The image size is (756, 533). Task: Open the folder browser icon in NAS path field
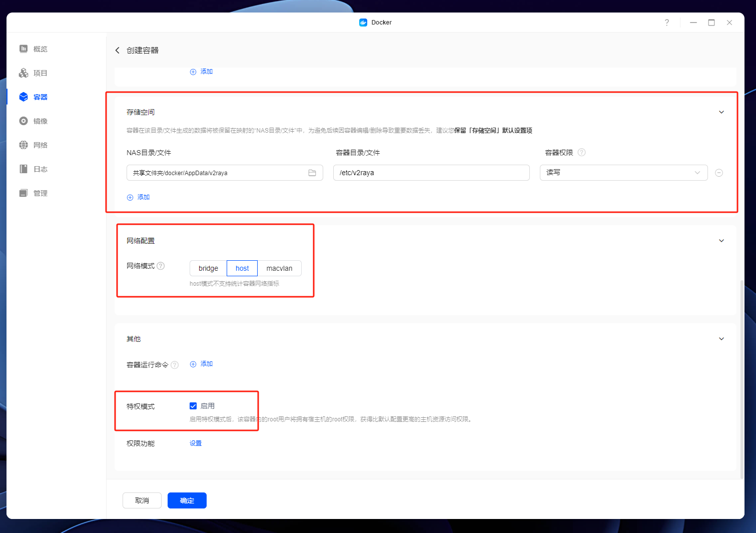(312, 173)
